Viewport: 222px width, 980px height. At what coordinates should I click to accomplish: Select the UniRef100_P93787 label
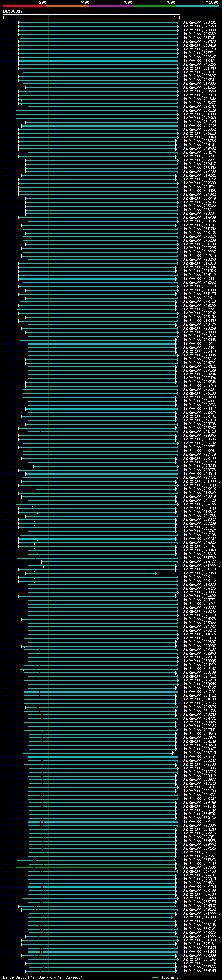199,608
